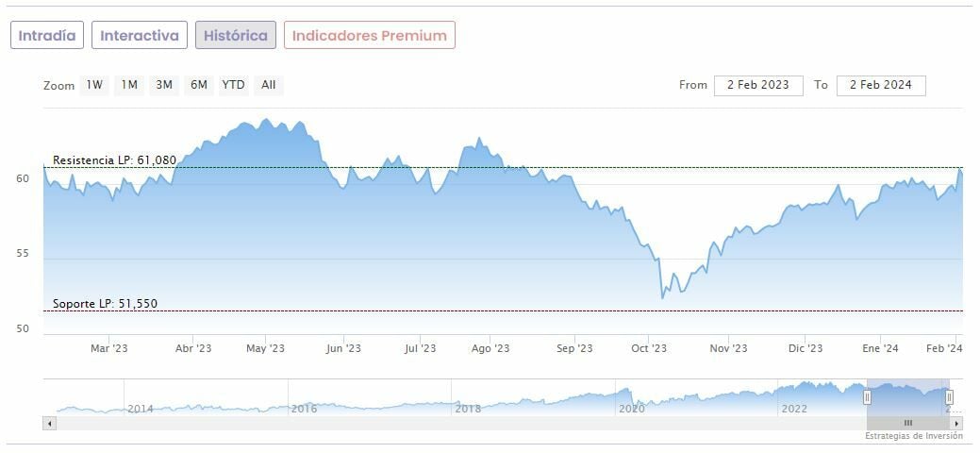980x453 pixels.
Task: Click the scrollbar left arrow
Action: pos(50,424)
